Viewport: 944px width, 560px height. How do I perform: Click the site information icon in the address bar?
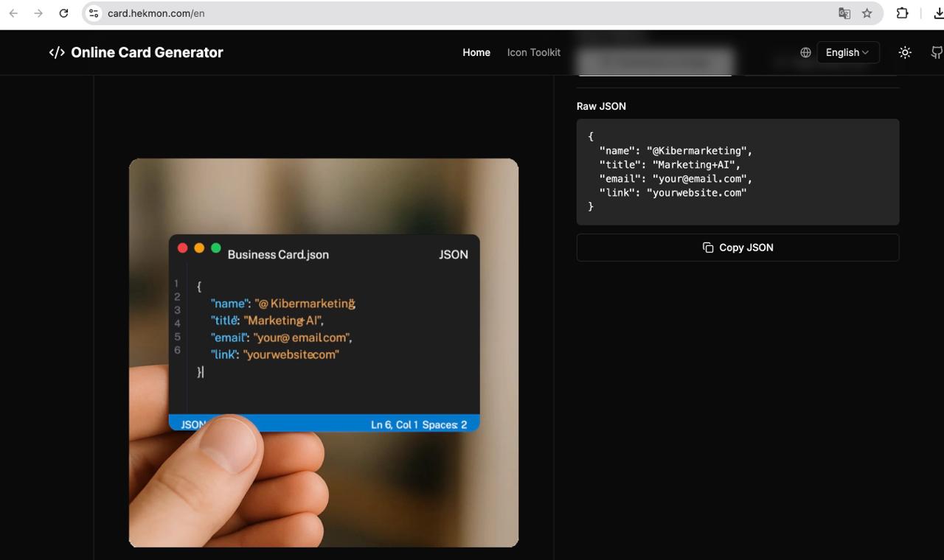(x=94, y=13)
